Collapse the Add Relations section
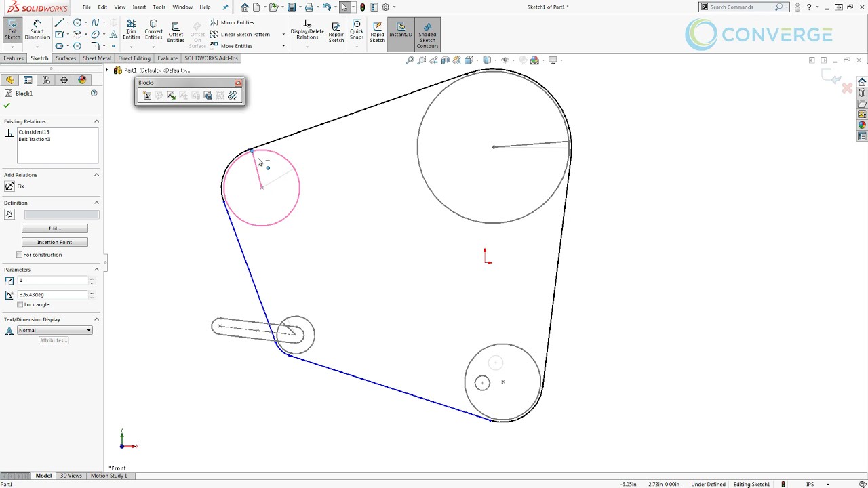This screenshot has height=488, width=868. coord(96,175)
